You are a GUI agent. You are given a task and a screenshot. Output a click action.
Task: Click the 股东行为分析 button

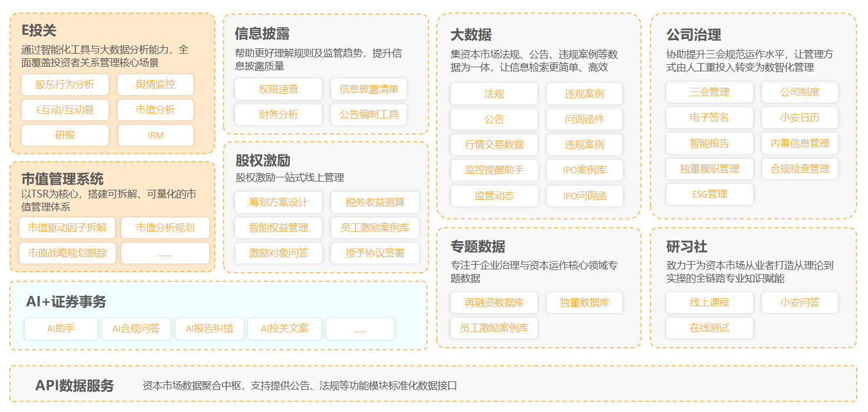pos(65,84)
